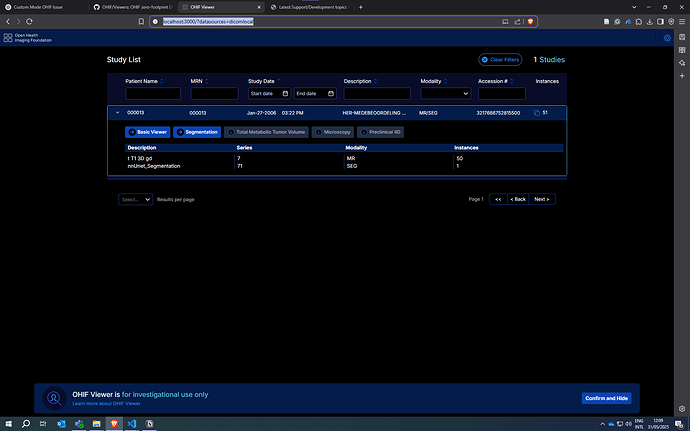Open the End date calendar icon

tap(331, 93)
